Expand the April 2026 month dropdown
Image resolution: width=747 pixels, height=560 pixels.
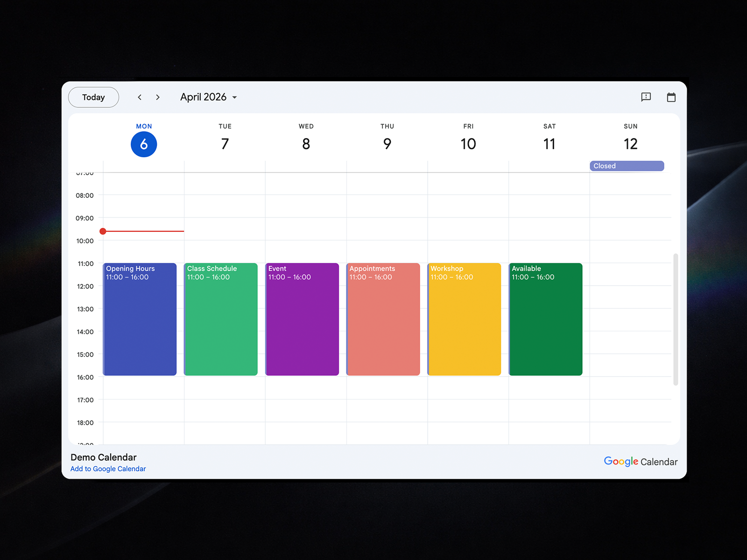[209, 97]
